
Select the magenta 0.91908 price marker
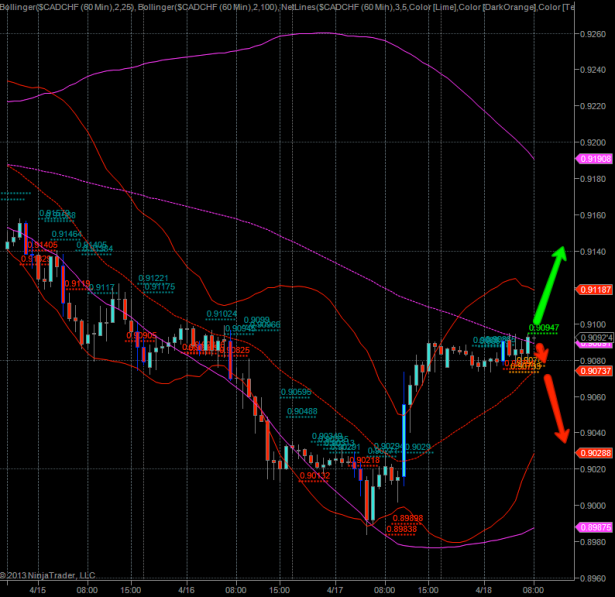coord(595,158)
